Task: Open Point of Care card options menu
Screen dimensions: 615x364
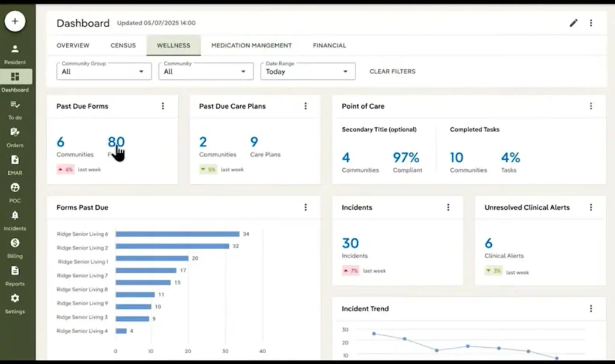Action: [x=591, y=106]
